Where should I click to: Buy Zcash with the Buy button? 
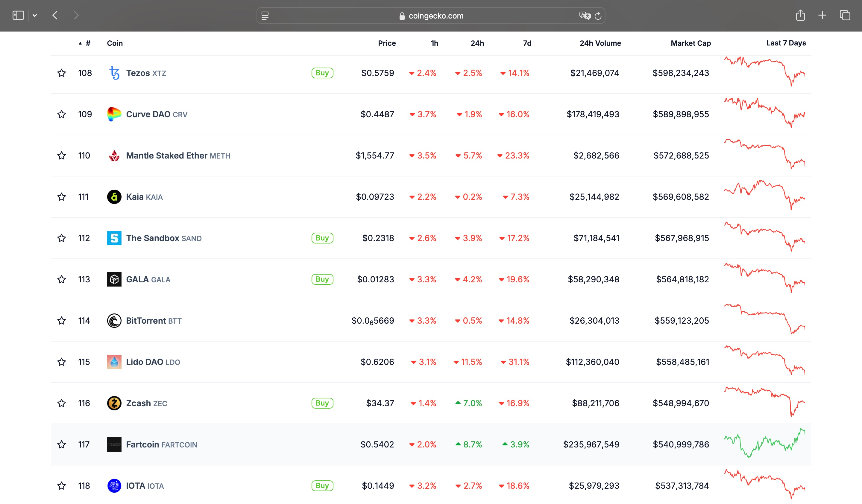322,403
